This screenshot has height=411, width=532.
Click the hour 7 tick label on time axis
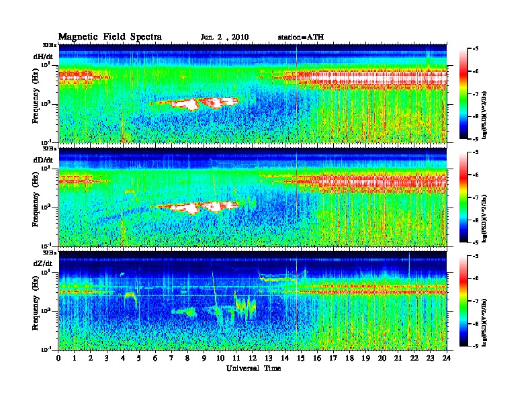point(172,359)
